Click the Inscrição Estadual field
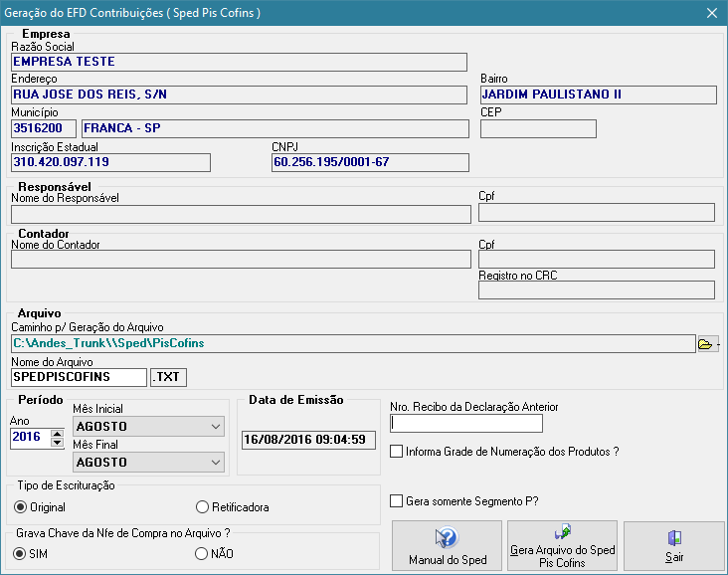The width and height of the screenshot is (728, 575). [110, 162]
